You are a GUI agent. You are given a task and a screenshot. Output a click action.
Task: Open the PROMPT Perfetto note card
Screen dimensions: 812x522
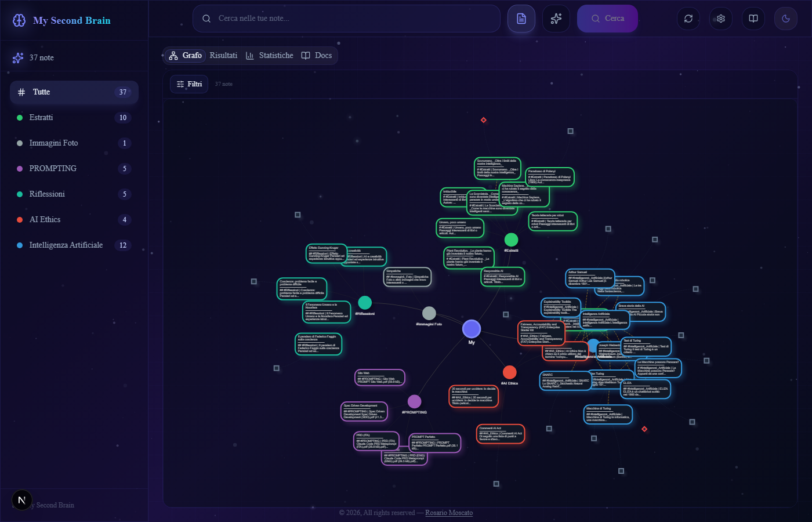[x=435, y=443]
